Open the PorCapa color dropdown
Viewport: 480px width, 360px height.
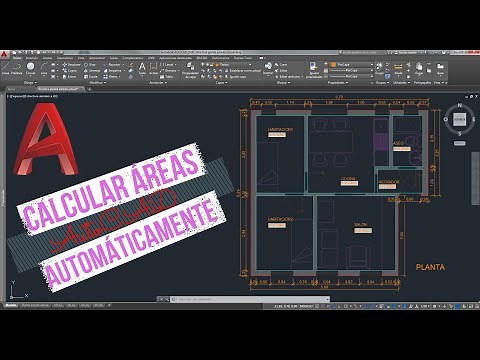click(351, 64)
